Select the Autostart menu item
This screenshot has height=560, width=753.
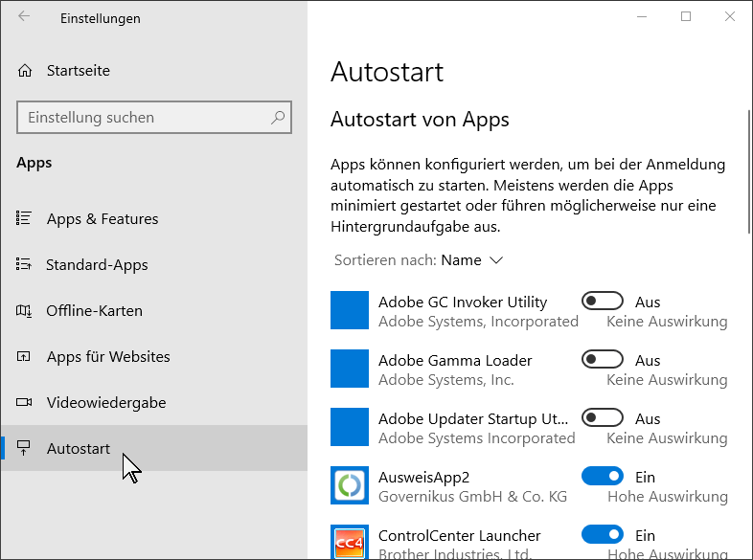click(154, 448)
